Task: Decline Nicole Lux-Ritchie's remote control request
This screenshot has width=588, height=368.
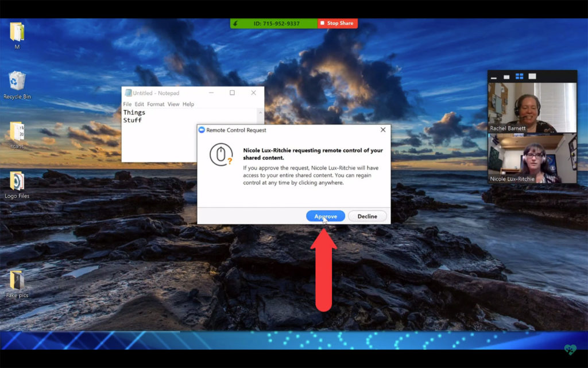Action: 367,216
